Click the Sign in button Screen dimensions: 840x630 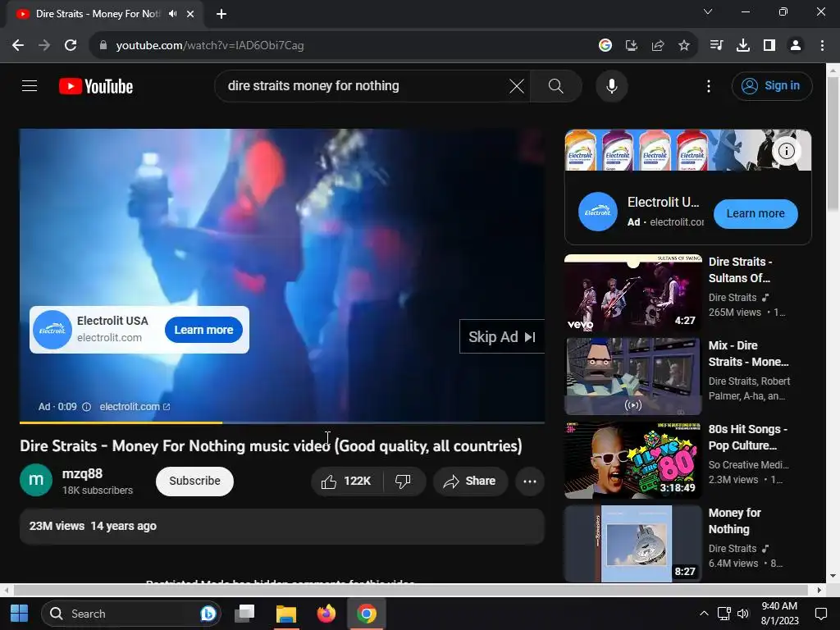(771, 85)
